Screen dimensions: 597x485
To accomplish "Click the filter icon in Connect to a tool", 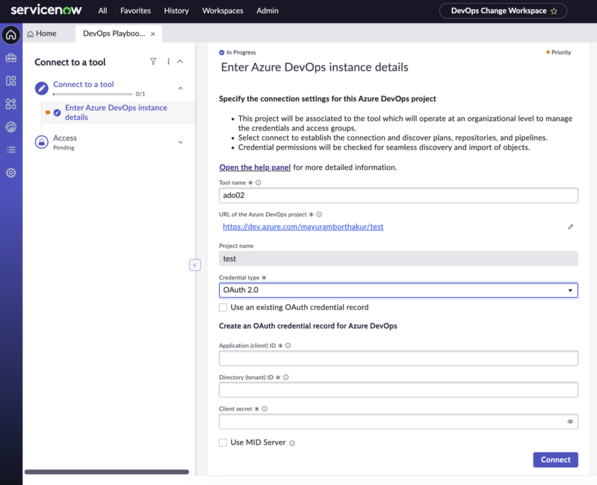I will point(153,61).
